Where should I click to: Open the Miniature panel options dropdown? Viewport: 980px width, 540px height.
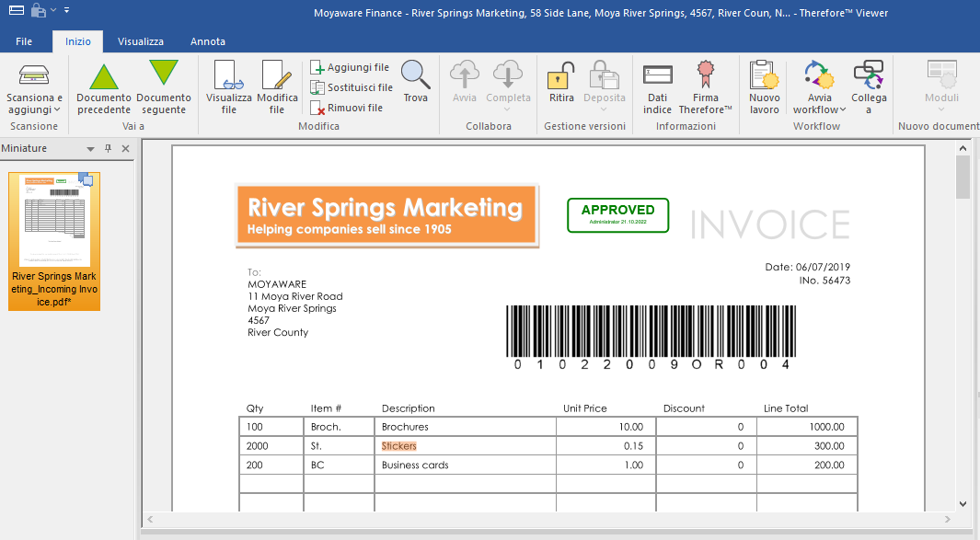coord(90,149)
